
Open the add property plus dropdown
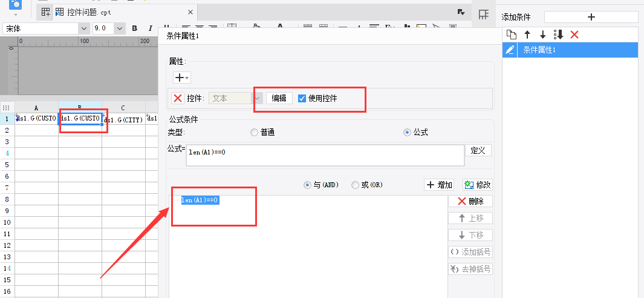(x=181, y=78)
